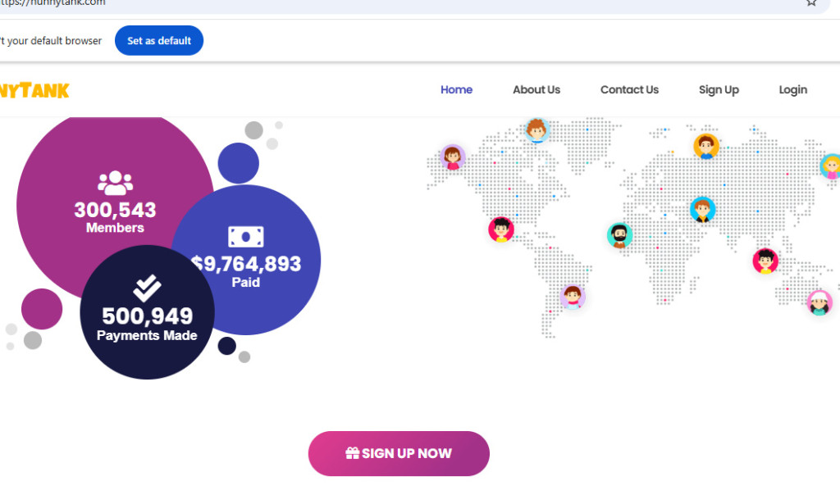Viewport: 840px width, 504px height.
Task: Click the group-of-people icon in the Members circle
Action: click(115, 182)
